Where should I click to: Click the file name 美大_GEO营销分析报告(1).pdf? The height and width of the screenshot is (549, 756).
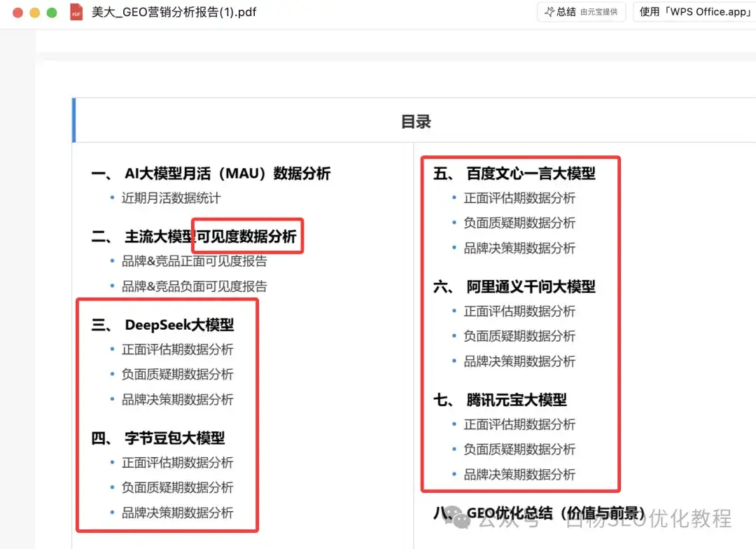coord(174,12)
